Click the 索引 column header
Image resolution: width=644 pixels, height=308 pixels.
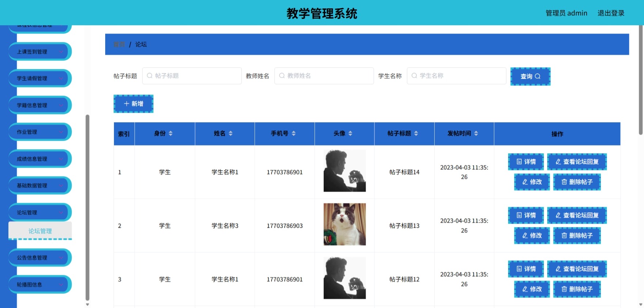[x=124, y=134]
